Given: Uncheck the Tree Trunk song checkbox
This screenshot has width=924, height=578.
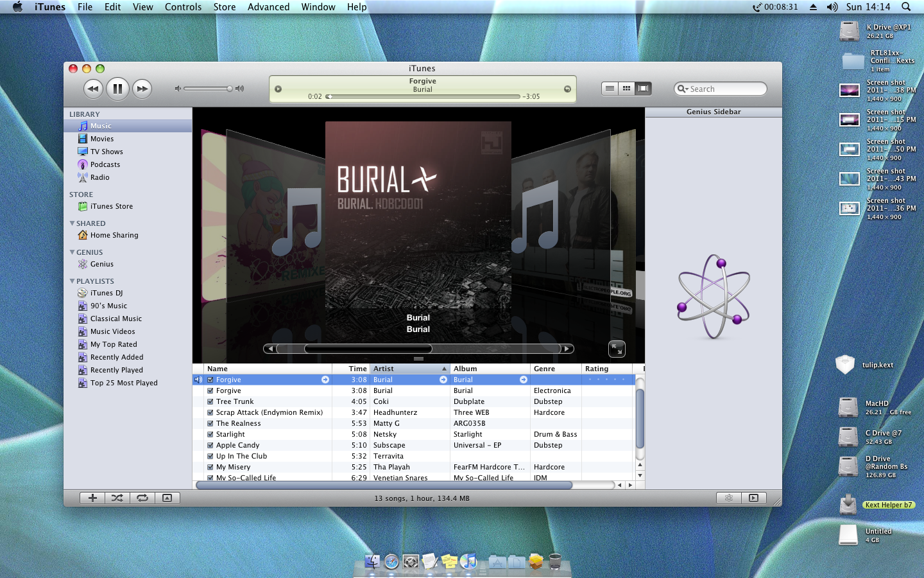Looking at the screenshot, I should [210, 401].
